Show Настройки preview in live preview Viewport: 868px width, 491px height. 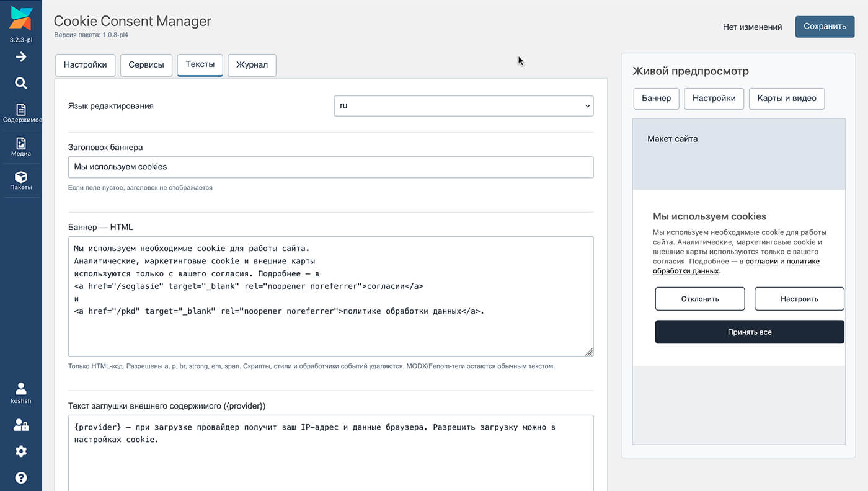coord(714,99)
